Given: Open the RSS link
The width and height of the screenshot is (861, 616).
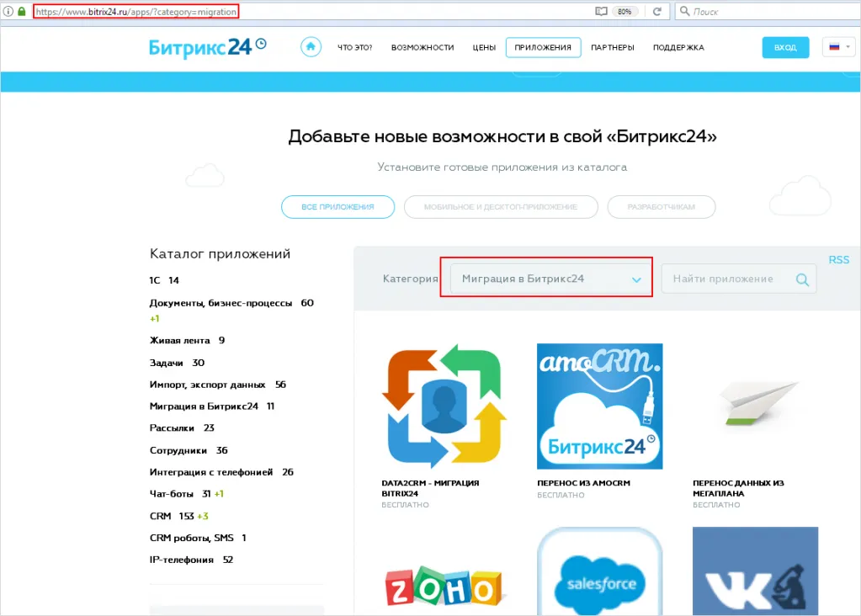Looking at the screenshot, I should tap(838, 260).
